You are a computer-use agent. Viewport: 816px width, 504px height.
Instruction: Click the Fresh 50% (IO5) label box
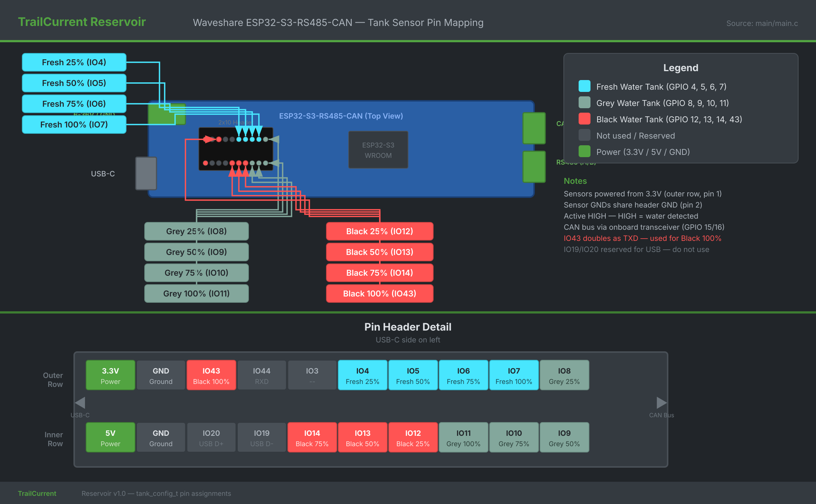click(74, 83)
